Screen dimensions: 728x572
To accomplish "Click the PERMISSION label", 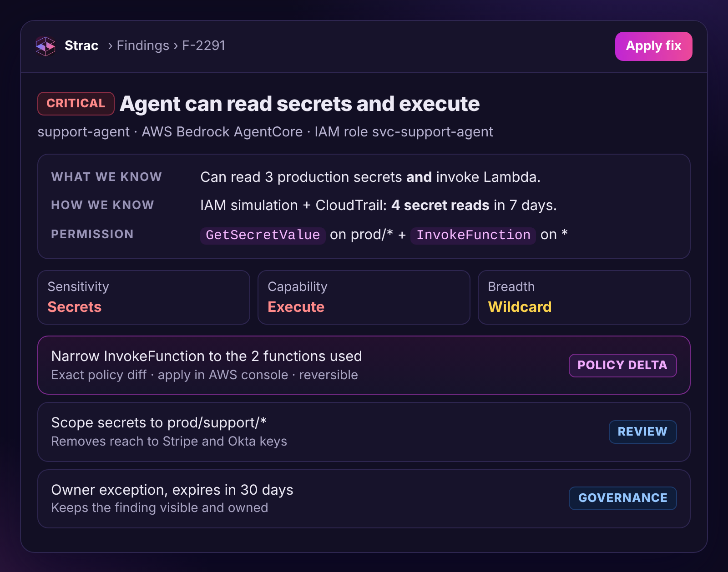I will (x=92, y=234).
